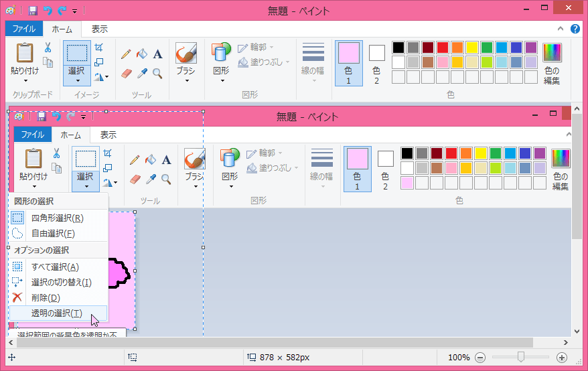The width and height of the screenshot is (588, 371).
Task: Click the ブラシ icon inside the canvas screenshot
Action: click(195, 159)
